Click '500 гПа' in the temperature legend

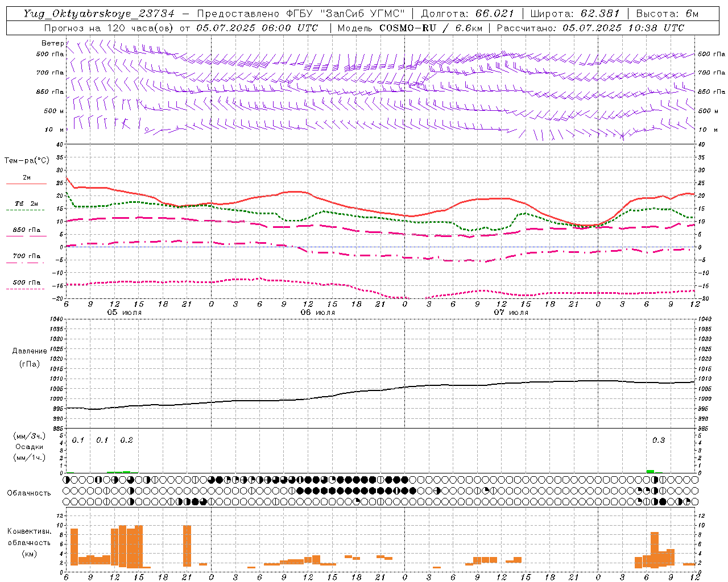pos(26,282)
